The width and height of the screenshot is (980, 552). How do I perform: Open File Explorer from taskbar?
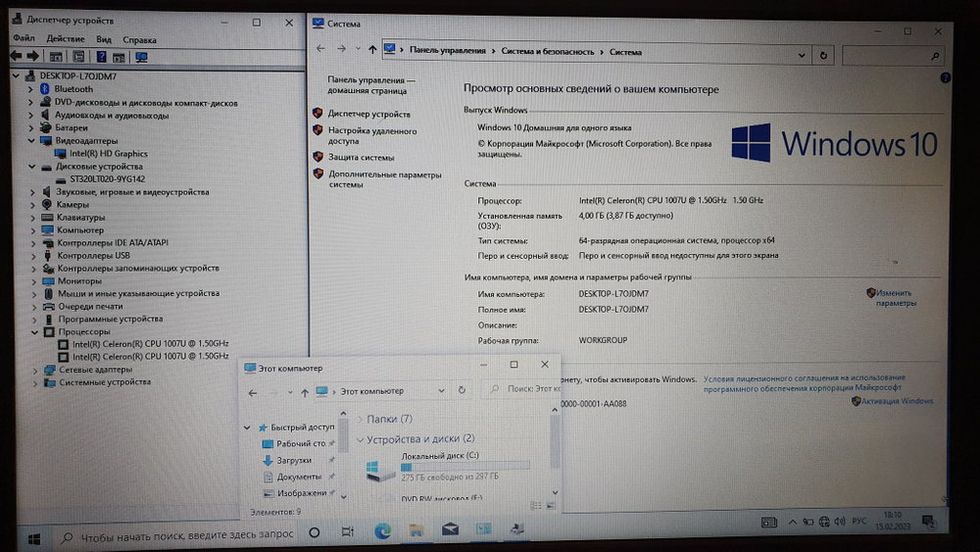click(x=416, y=530)
